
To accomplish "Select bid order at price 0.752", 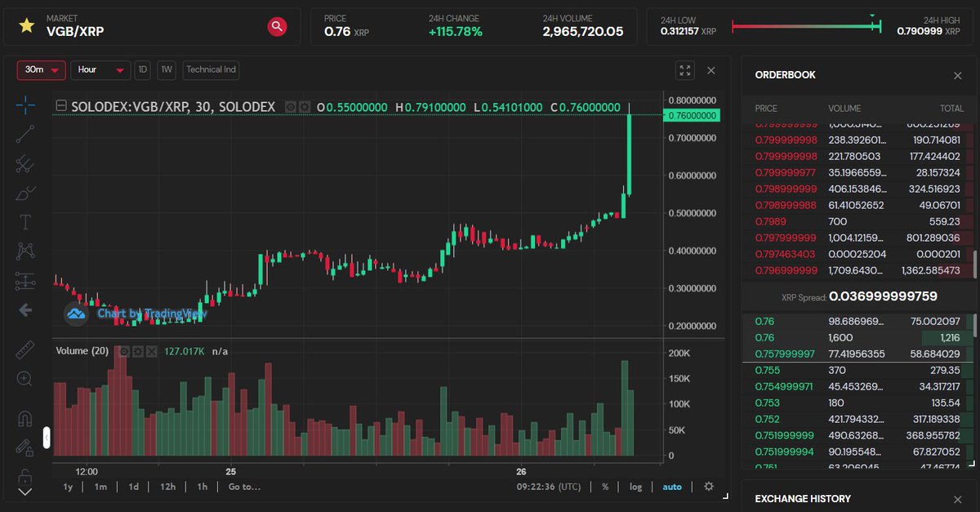I will click(856, 419).
